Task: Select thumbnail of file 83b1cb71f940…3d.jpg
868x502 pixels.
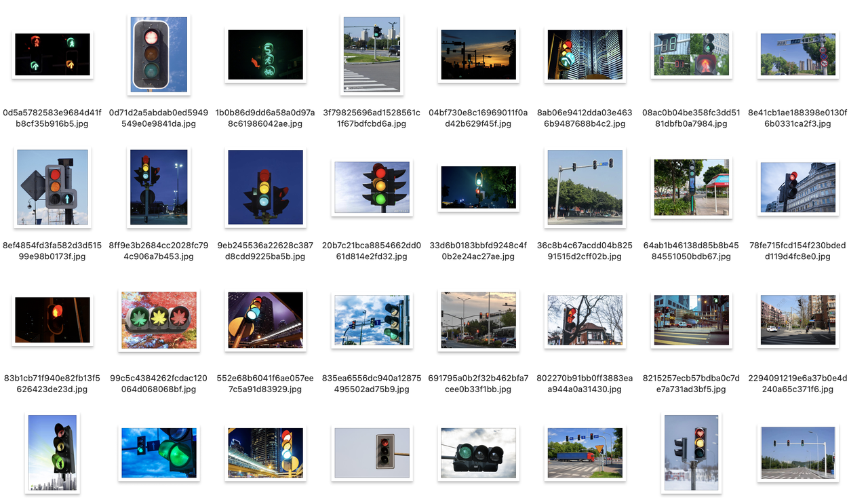Action: [x=52, y=320]
